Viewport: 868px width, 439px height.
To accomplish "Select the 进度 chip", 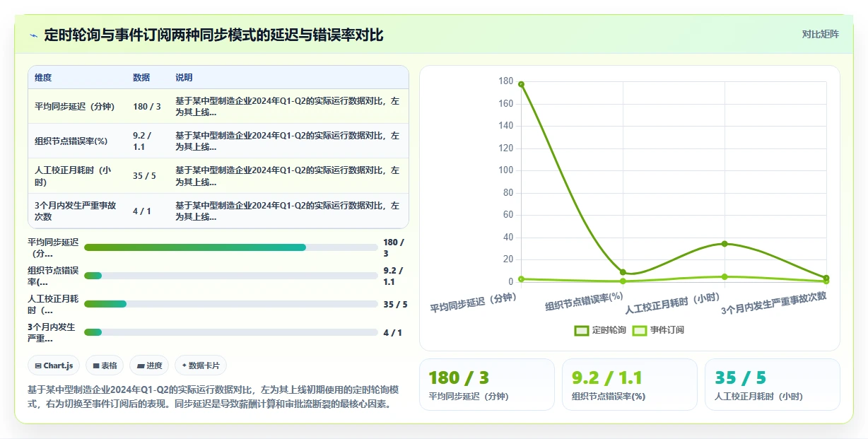I will coord(149,365).
